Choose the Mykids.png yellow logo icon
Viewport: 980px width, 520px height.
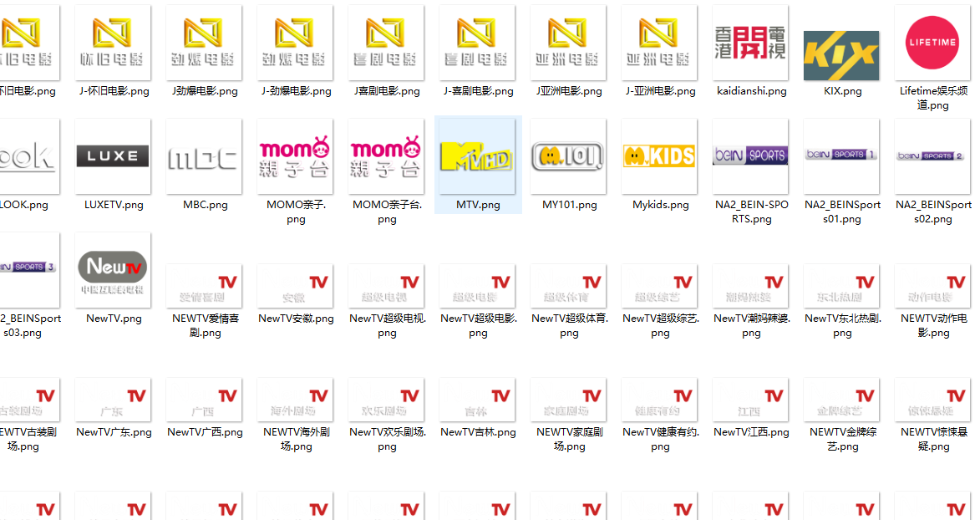pos(659,156)
